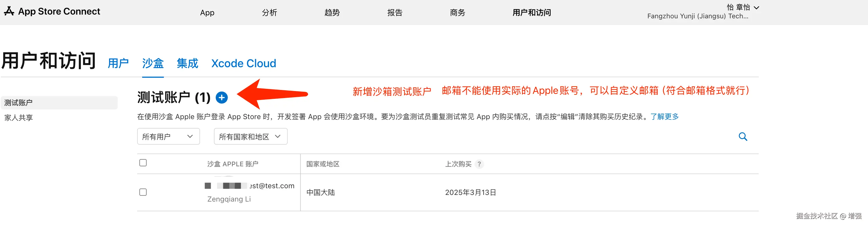Click the 沙盒 APPLE 账户 column header
868x226 pixels.
tap(233, 164)
